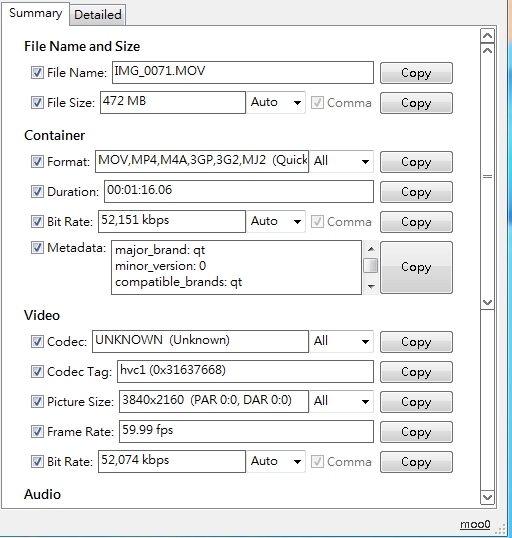The image size is (512, 538).
Task: Copy the File Size value
Action: 416,103
